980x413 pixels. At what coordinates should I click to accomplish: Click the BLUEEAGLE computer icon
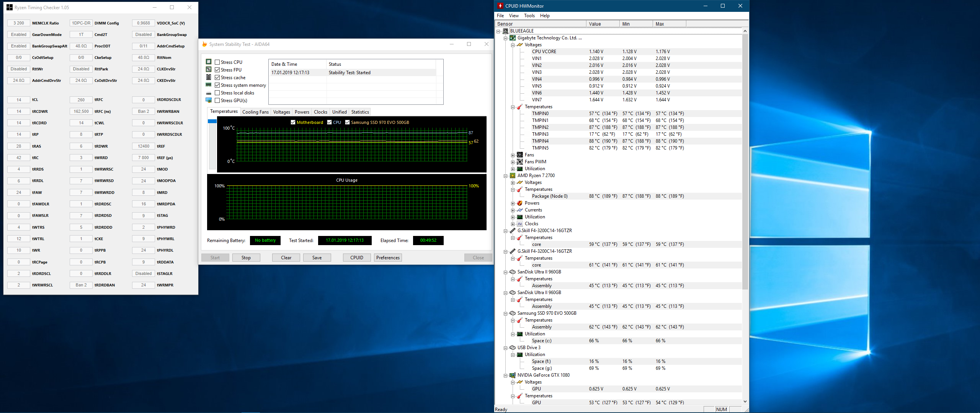pos(505,31)
